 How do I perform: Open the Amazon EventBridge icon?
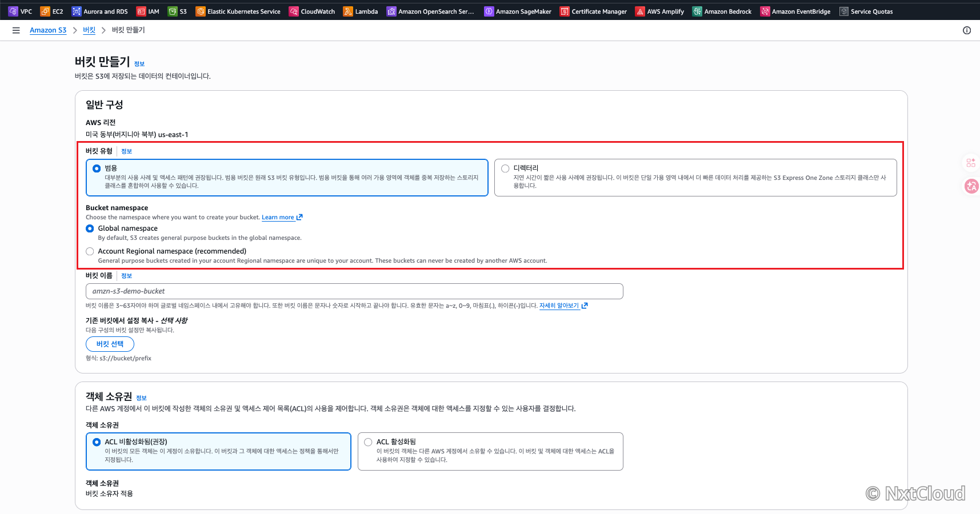coord(765,11)
